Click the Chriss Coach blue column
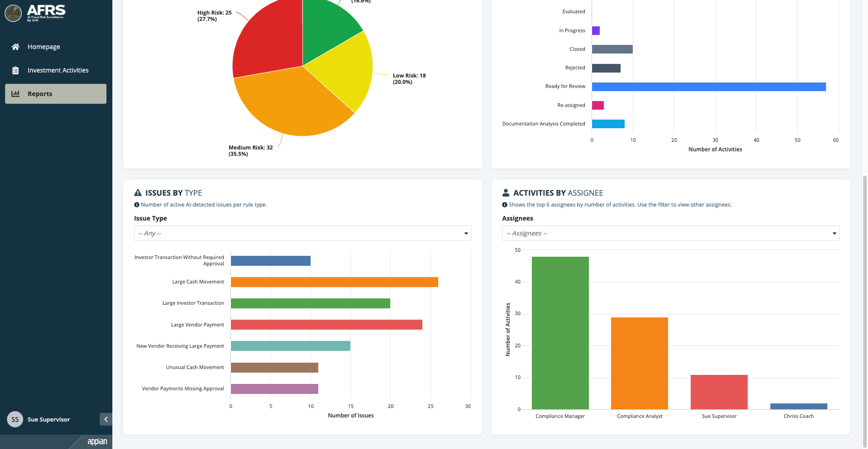The width and height of the screenshot is (868, 449). [799, 406]
